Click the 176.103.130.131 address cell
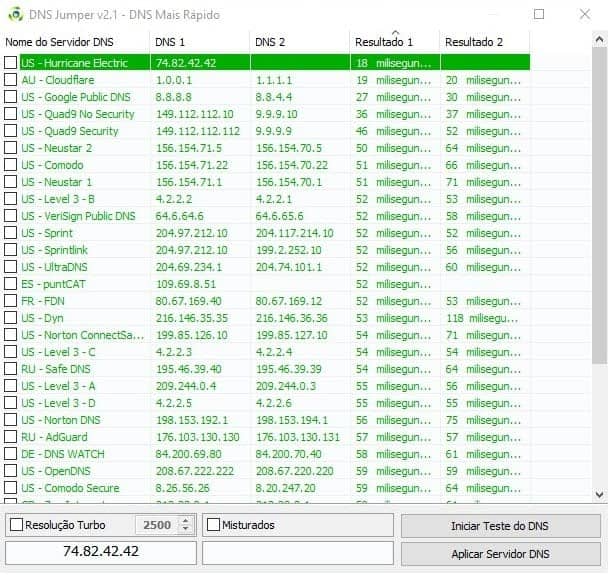610x575 pixels. 298,437
